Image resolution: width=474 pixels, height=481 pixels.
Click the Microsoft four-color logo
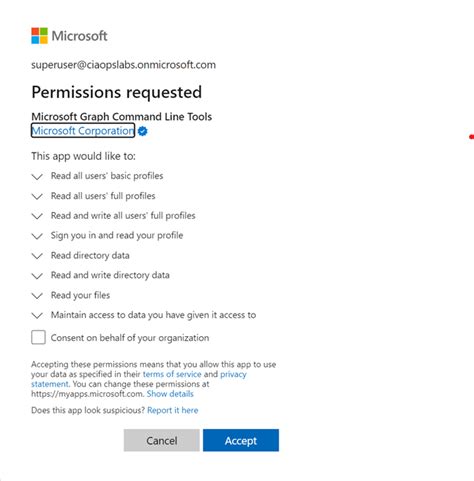[39, 36]
